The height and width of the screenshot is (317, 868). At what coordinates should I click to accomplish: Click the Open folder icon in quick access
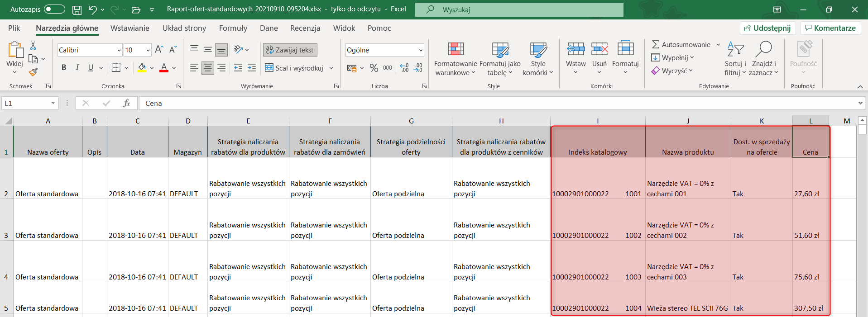pyautogui.click(x=136, y=9)
